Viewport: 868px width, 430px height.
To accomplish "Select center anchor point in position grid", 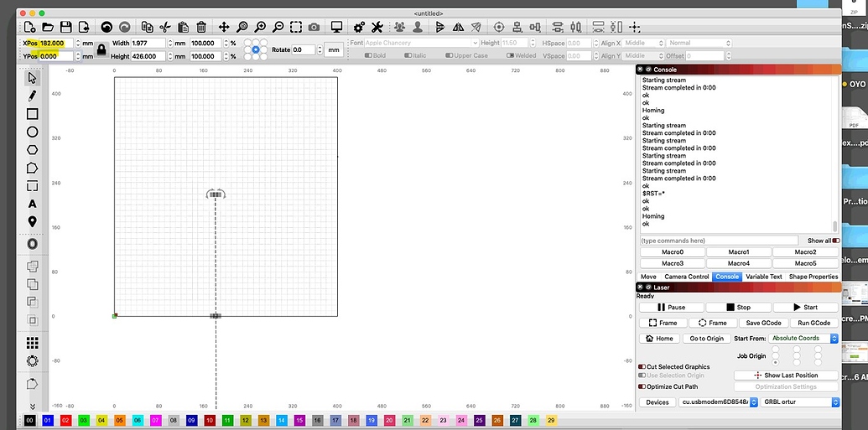I will pyautogui.click(x=255, y=49).
